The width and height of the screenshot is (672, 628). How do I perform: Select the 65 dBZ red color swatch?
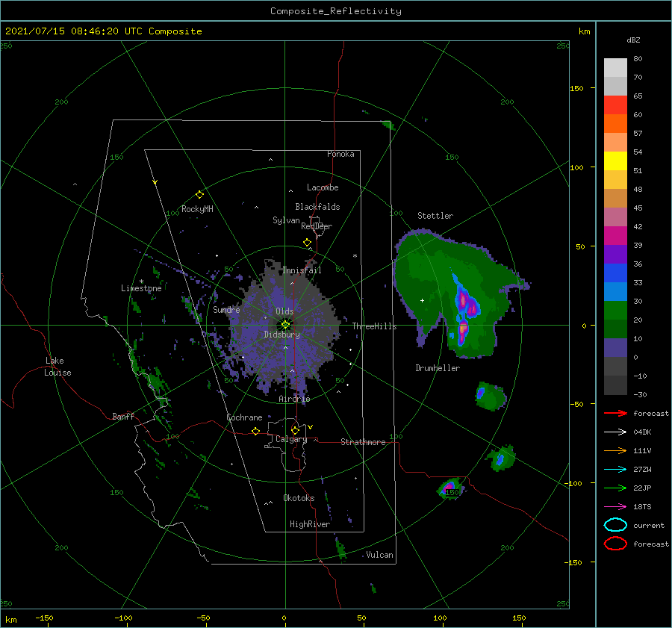(615, 105)
